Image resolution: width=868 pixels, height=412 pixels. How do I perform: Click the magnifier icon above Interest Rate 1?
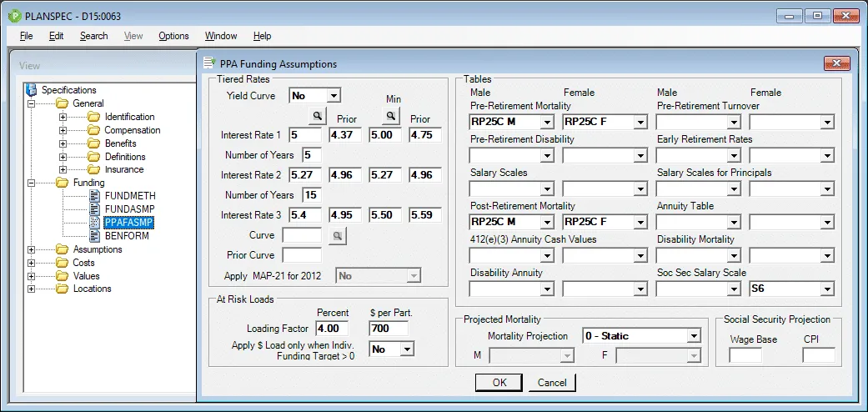coord(318,115)
